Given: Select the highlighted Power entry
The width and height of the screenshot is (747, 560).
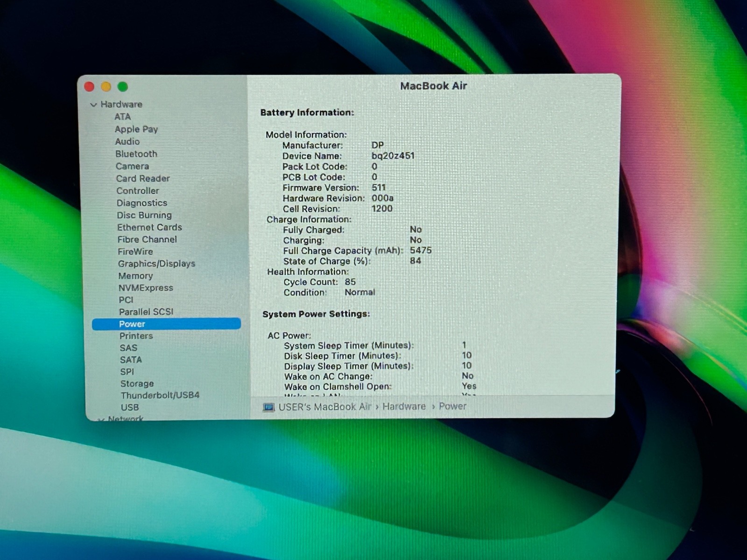Looking at the screenshot, I should tap(166, 324).
